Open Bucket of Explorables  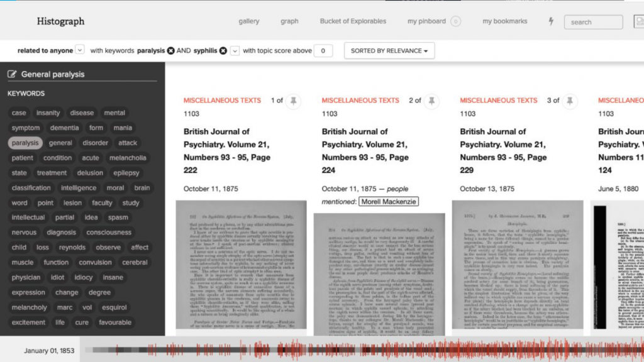pos(353,21)
